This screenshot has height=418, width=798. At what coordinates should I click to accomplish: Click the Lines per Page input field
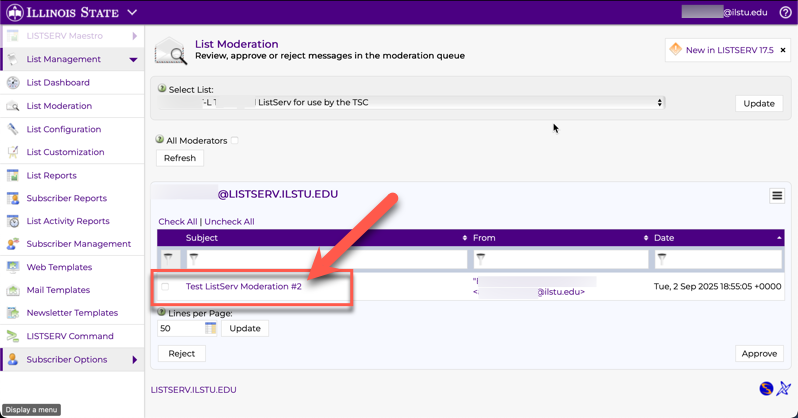click(180, 328)
